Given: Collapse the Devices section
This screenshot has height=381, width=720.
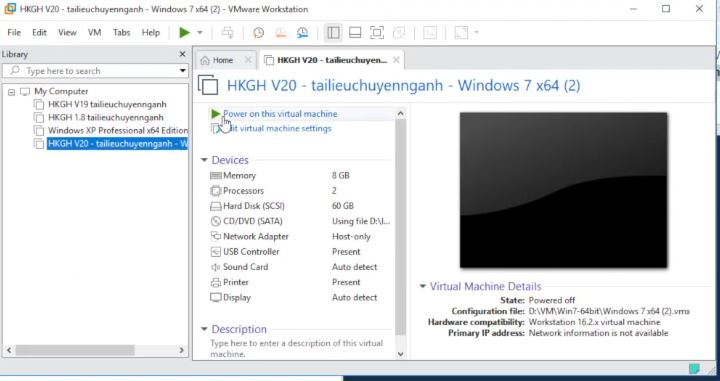Looking at the screenshot, I should coord(204,160).
